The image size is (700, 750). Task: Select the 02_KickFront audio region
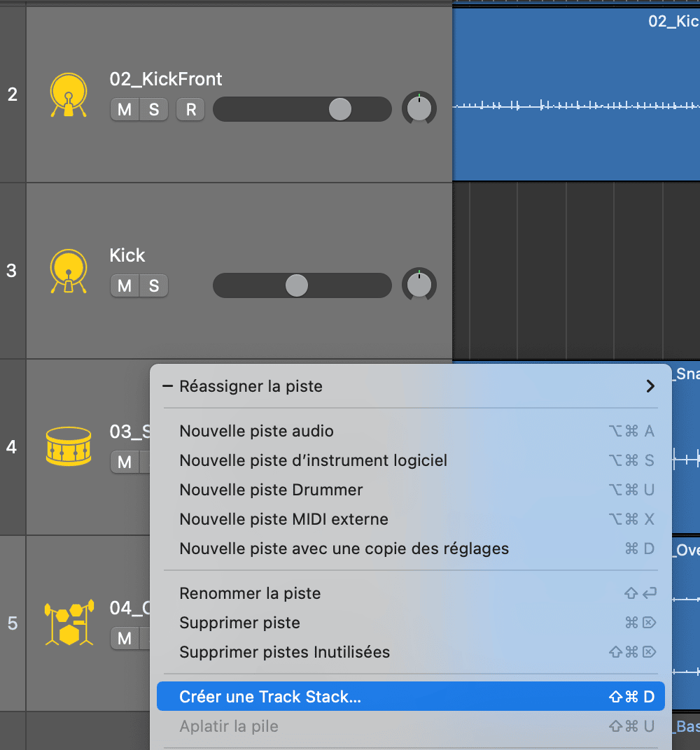point(576,94)
